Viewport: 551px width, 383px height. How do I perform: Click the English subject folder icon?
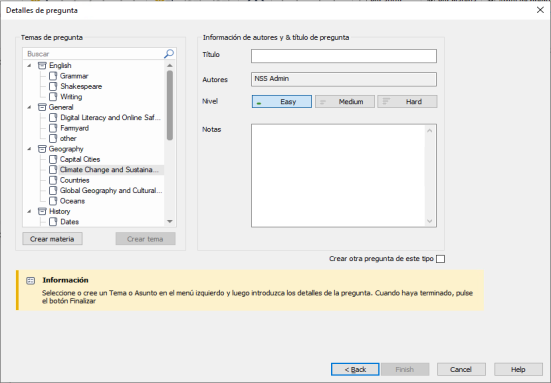tap(42, 65)
